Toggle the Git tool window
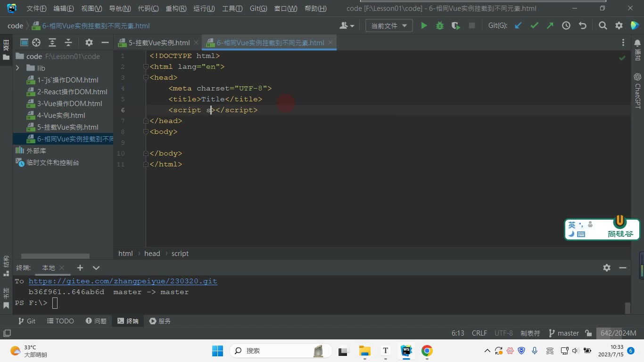 tap(27, 321)
